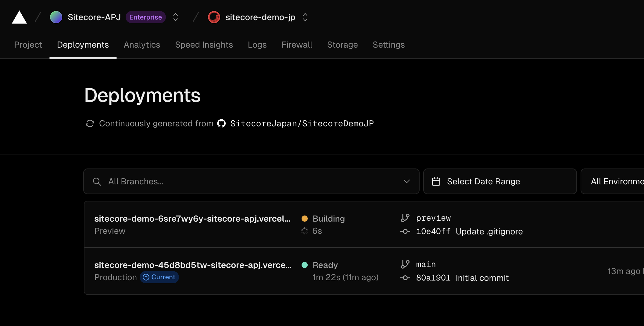644x326 pixels.
Task: Click the loading spinner next to 6s
Action: (305, 231)
